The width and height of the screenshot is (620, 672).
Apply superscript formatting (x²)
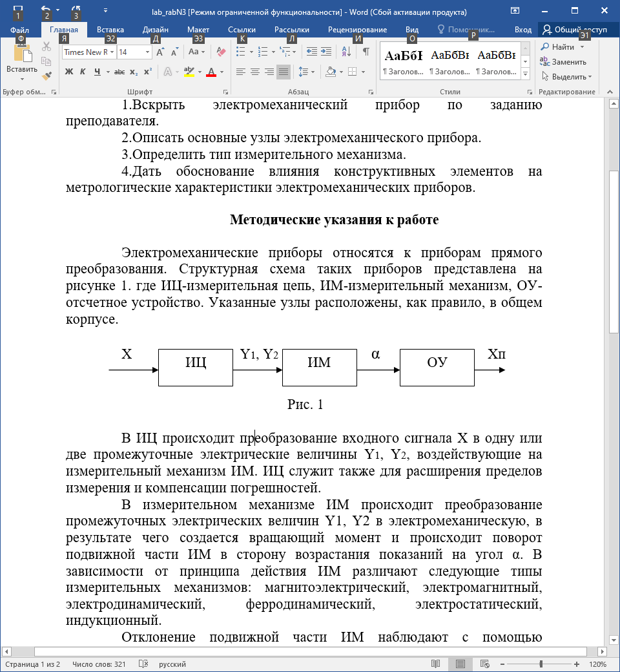[148, 72]
